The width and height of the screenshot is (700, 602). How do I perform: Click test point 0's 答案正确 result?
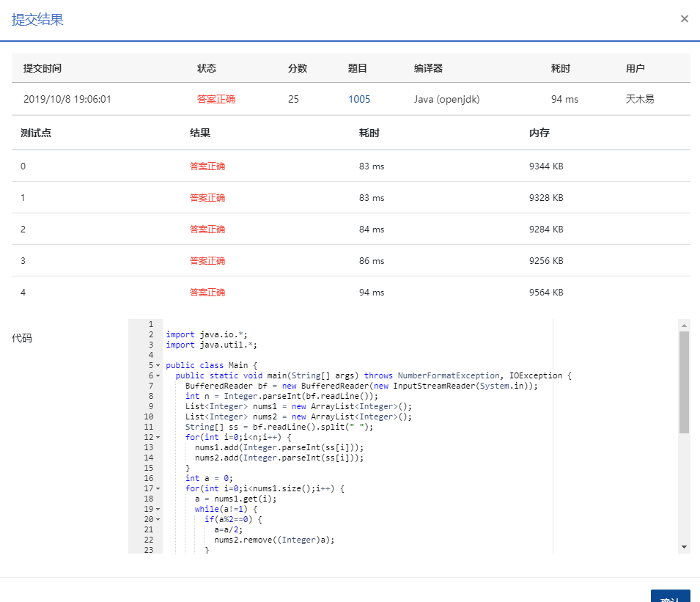coord(207,166)
